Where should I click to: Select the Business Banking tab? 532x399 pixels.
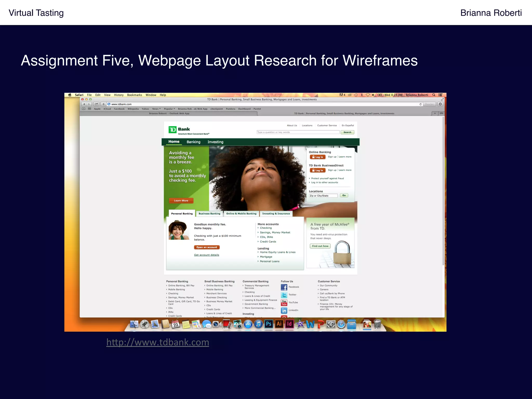point(209,214)
